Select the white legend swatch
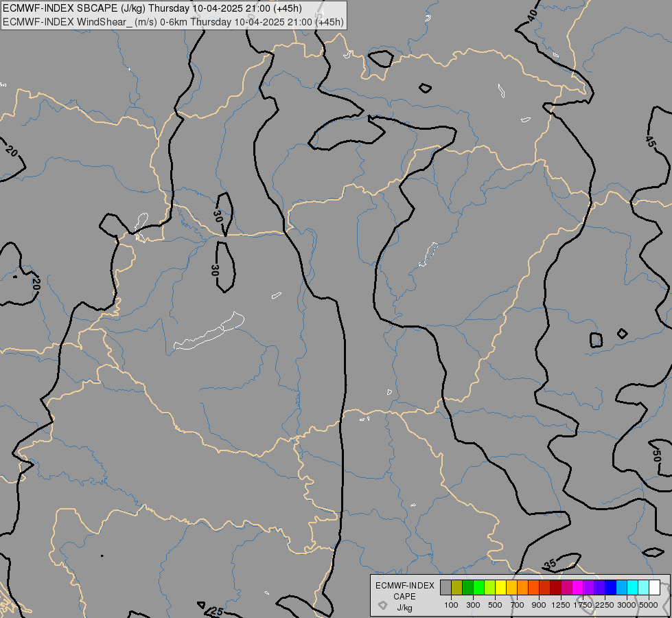672x618 pixels. click(x=655, y=588)
